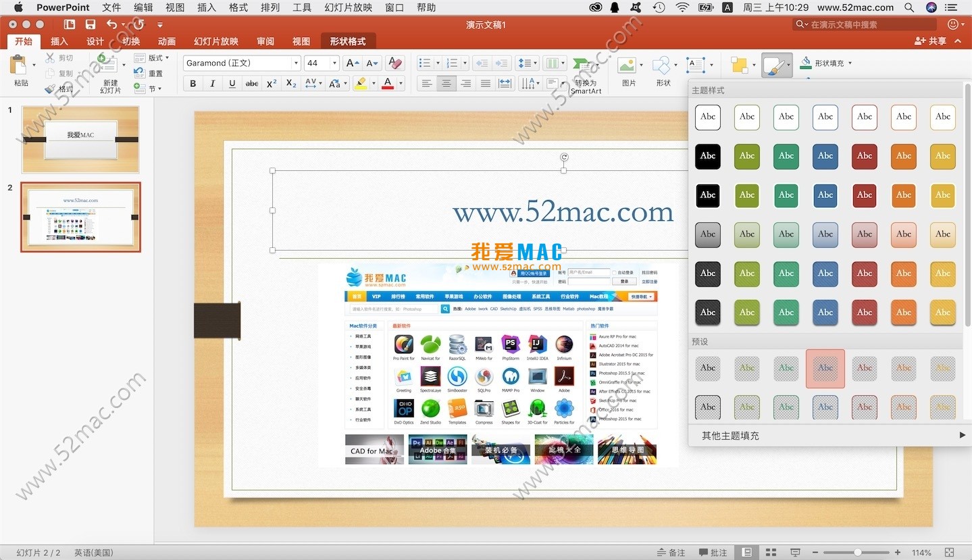The width and height of the screenshot is (972, 560).
Task: Open the Shape Format (形状格式) tab
Action: pyautogui.click(x=348, y=42)
